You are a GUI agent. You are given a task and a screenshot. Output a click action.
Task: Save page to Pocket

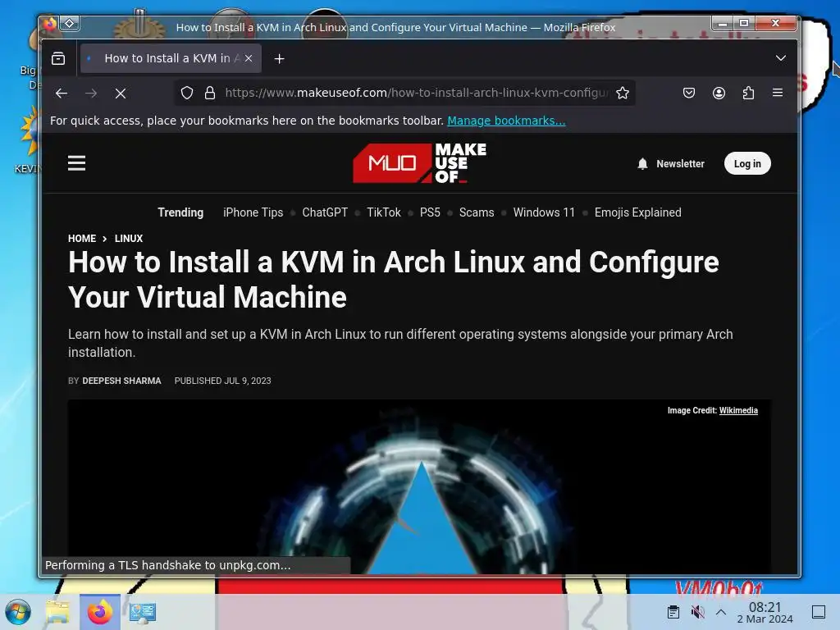coord(689,93)
